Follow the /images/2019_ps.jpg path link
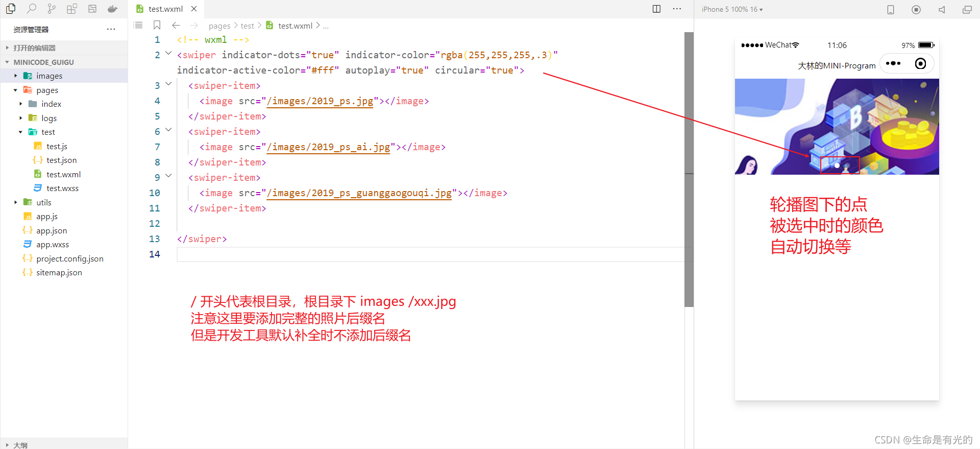980x449 pixels. (320, 101)
